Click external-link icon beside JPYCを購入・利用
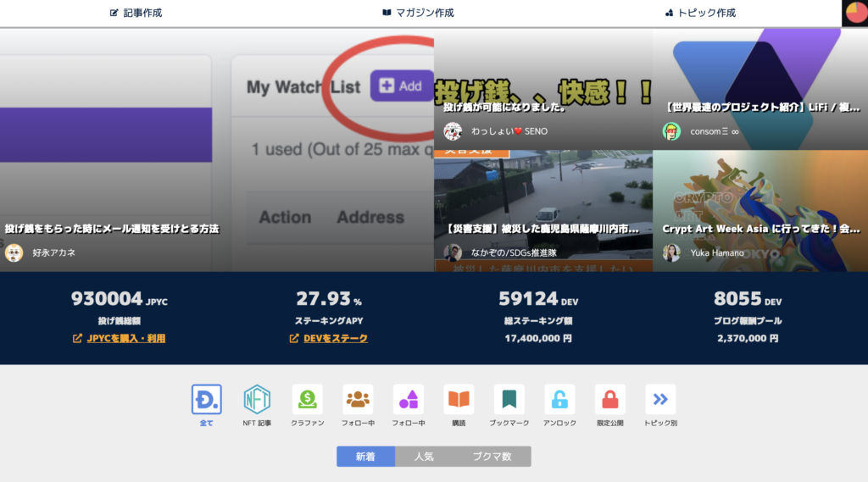This screenshot has width=868, height=482. point(77,338)
